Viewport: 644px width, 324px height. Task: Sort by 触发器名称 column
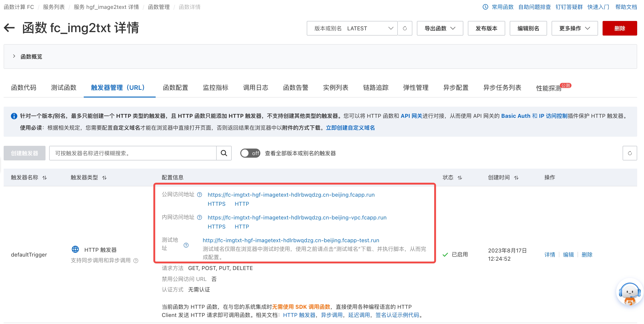pos(45,177)
